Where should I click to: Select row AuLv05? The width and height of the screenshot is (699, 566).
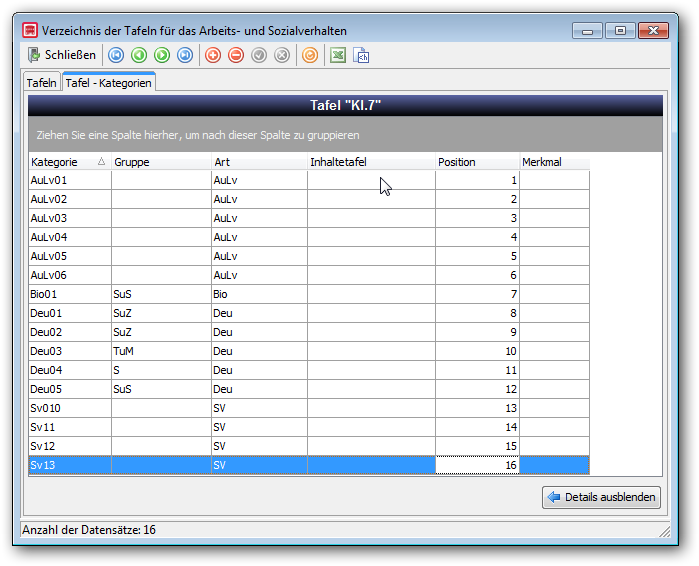[309, 256]
